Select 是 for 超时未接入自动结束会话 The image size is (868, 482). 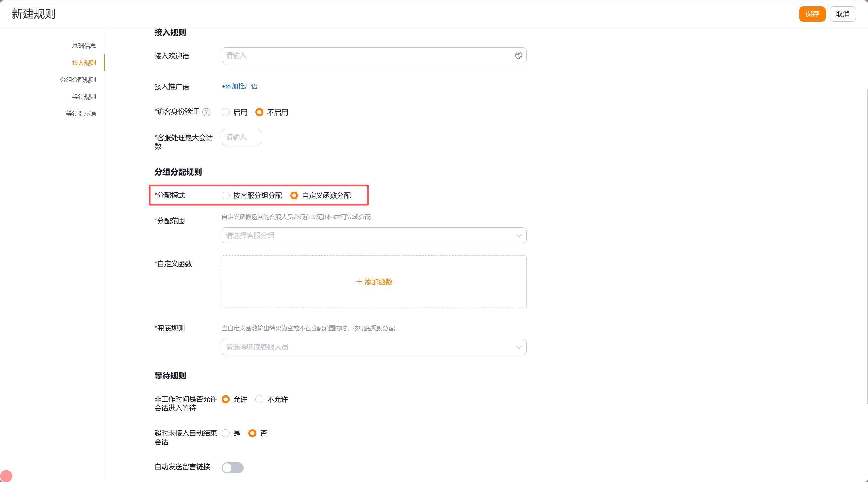pyautogui.click(x=225, y=433)
